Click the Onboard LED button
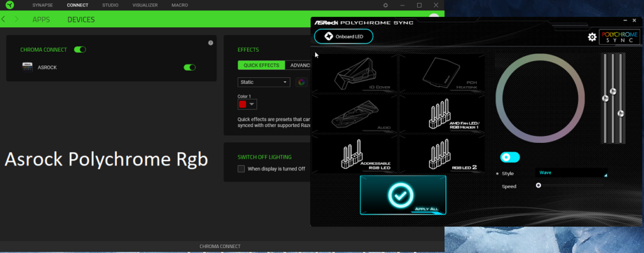This screenshot has height=253, width=644. pos(344,36)
